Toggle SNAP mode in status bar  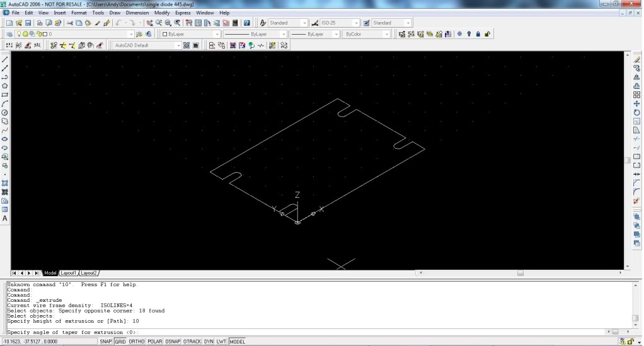tap(105, 342)
